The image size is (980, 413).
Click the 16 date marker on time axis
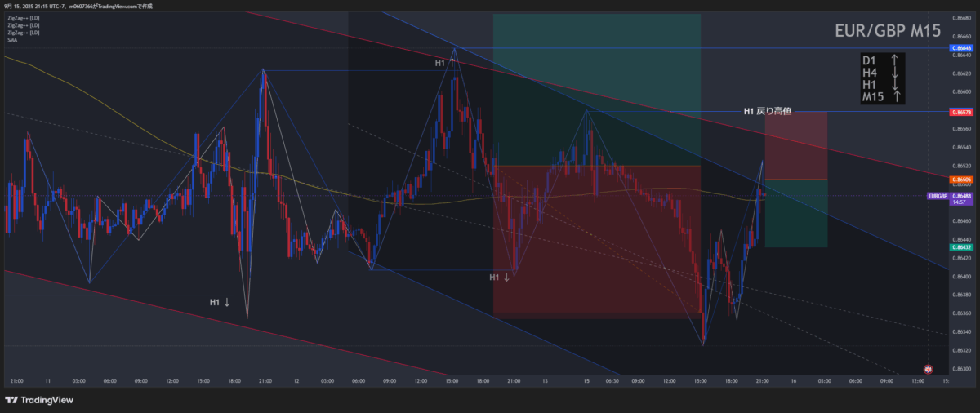tap(792, 380)
